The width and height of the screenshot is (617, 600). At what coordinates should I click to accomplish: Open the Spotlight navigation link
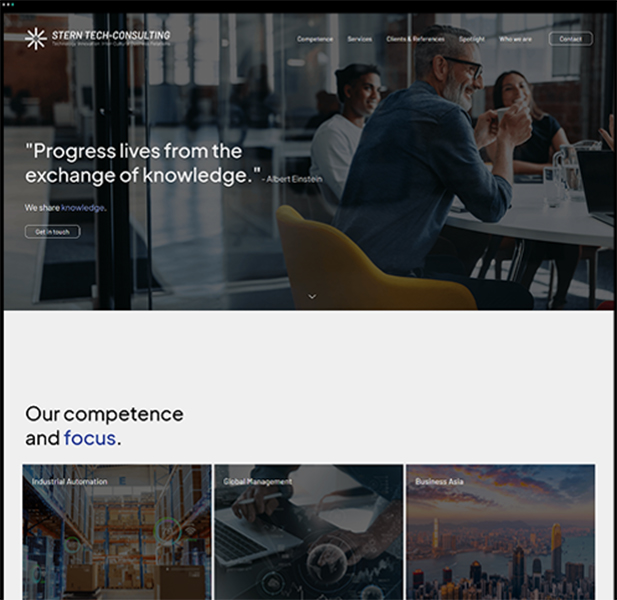(471, 39)
